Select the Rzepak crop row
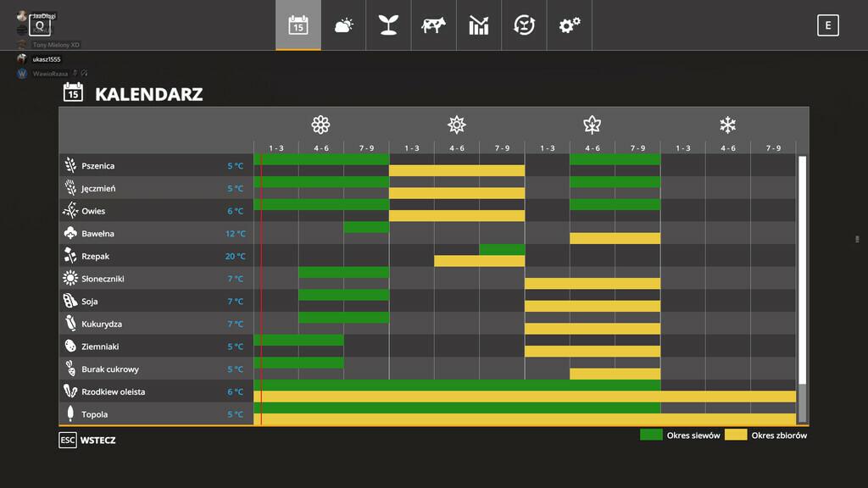This screenshot has width=868, height=488. coord(95,256)
